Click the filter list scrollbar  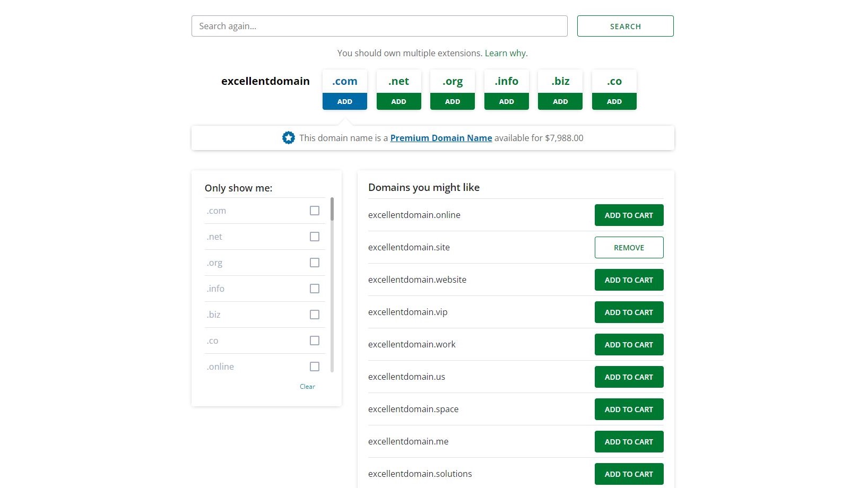[332, 285]
